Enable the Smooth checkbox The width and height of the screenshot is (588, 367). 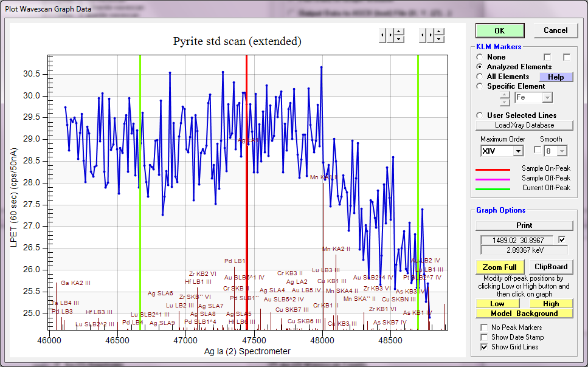click(x=537, y=150)
